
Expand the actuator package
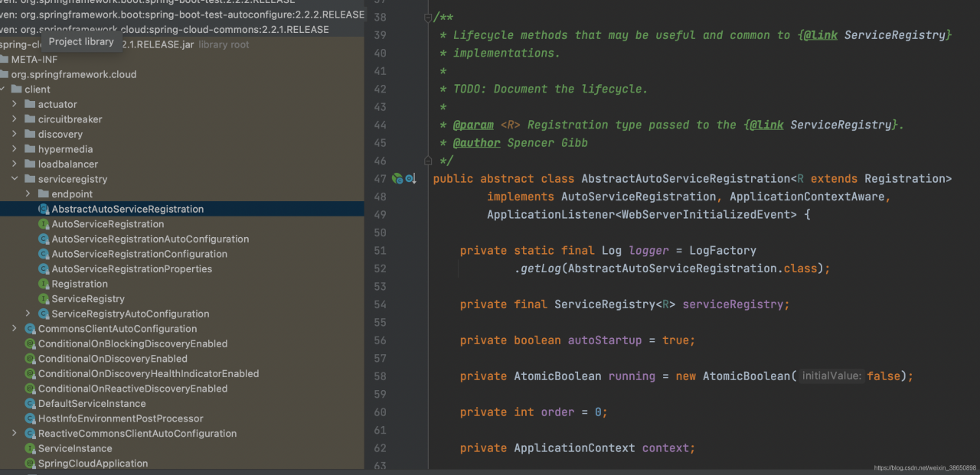click(x=15, y=105)
